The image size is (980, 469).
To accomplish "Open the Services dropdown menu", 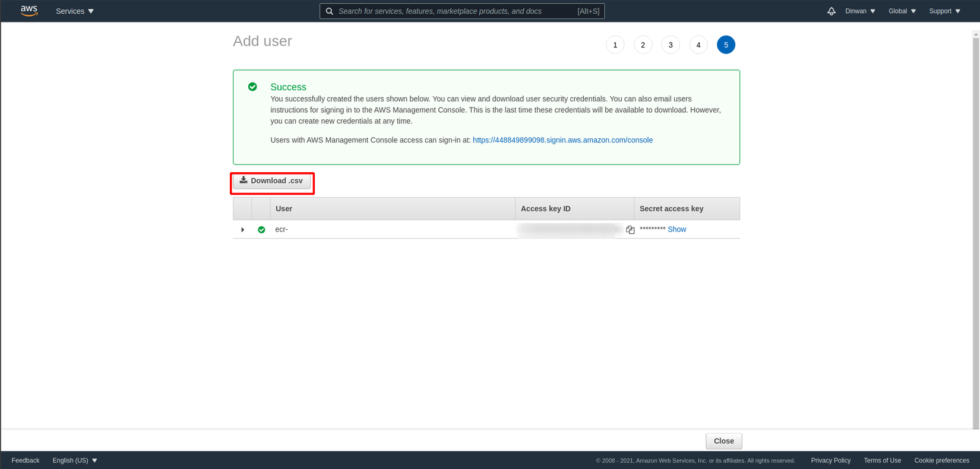I will point(75,11).
